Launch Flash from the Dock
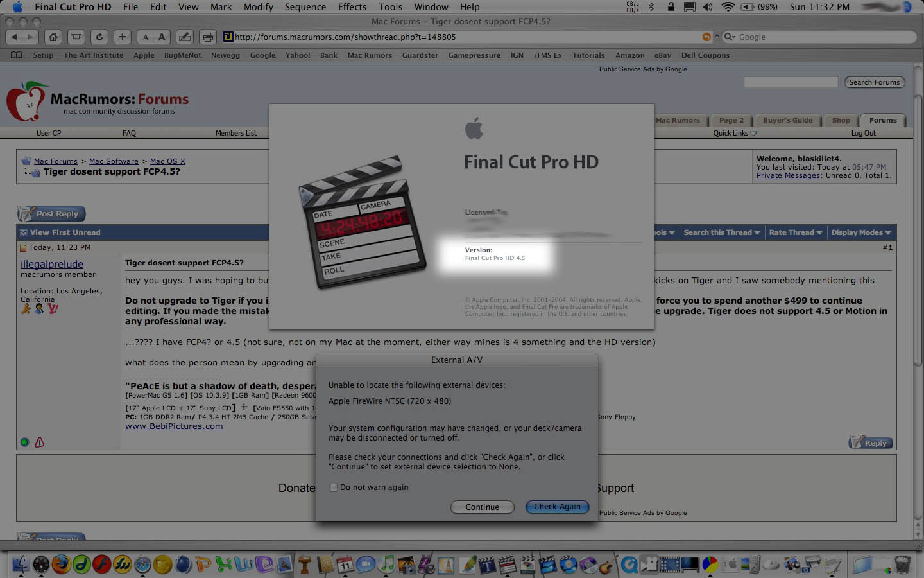This screenshot has height=578, width=924. (101, 564)
